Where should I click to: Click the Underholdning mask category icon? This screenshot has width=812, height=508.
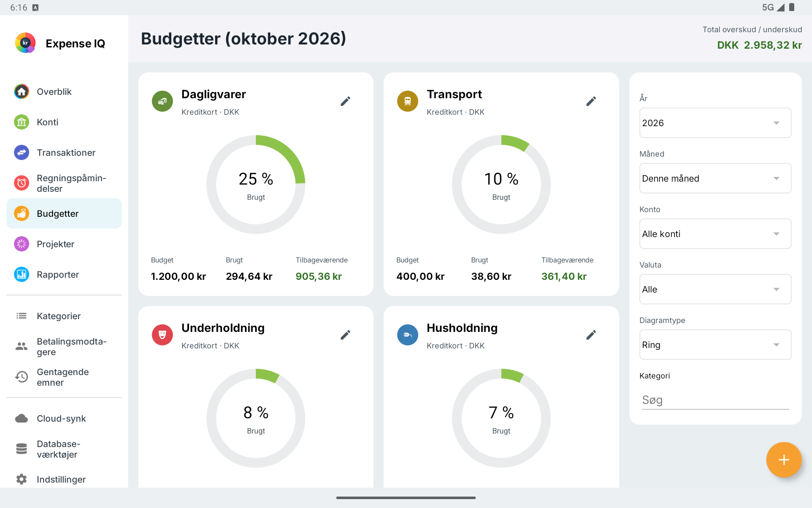tap(162, 335)
